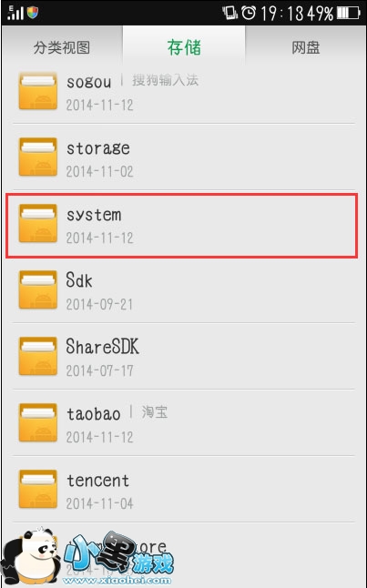Switch to the 网盘 tab
367x588 pixels.
point(306,47)
